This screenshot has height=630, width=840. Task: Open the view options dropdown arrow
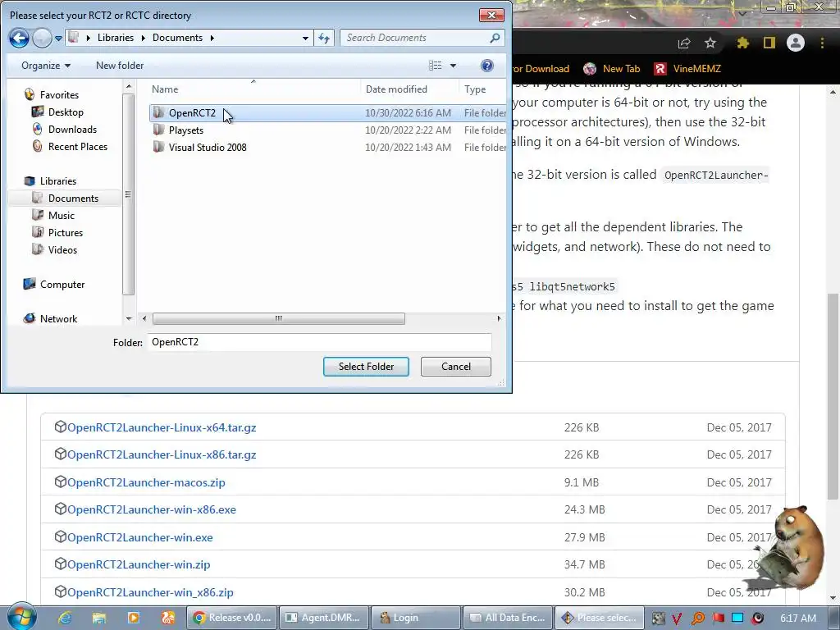click(453, 66)
